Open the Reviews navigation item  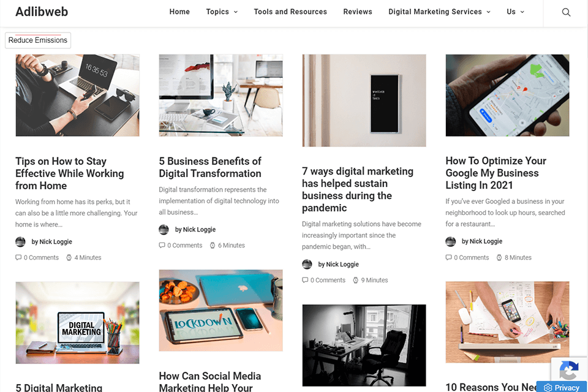click(x=357, y=12)
